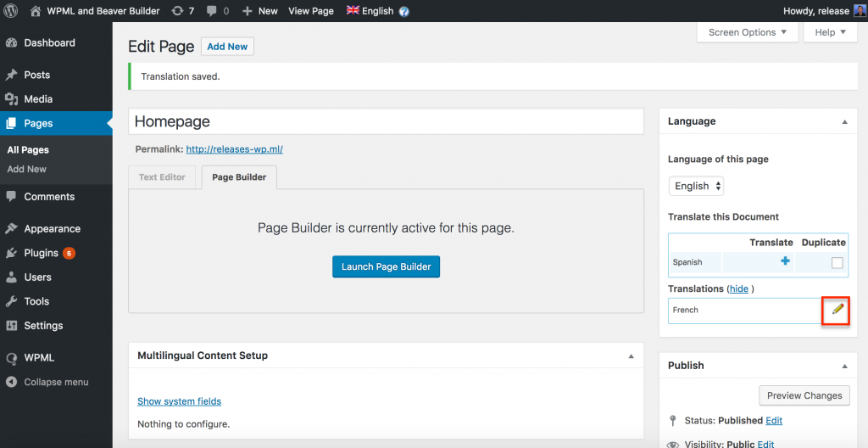
Task: Click the updates icon showing 7
Action: click(x=177, y=10)
